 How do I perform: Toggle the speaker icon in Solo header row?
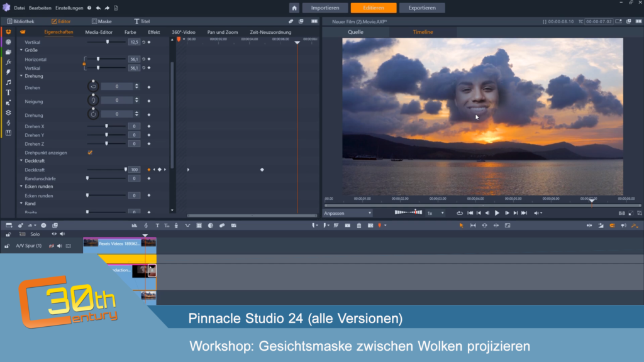(x=62, y=234)
